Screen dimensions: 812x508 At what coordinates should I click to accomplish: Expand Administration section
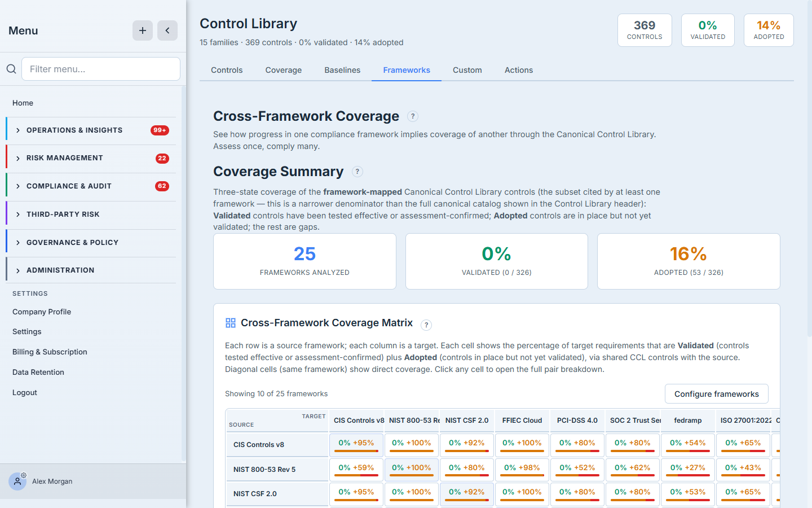click(x=91, y=270)
